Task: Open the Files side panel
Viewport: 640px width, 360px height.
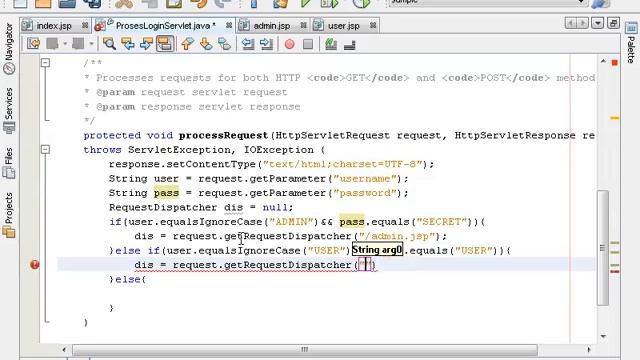Action: (x=9, y=163)
